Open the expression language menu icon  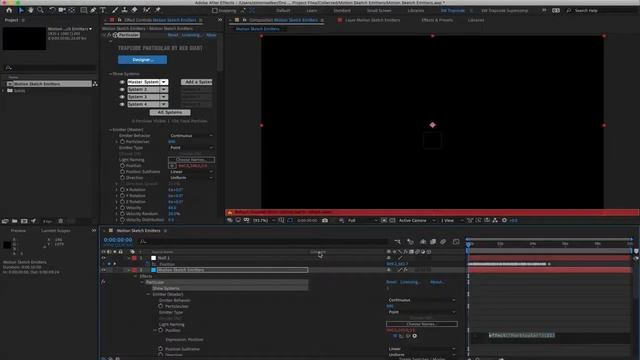[415, 336]
